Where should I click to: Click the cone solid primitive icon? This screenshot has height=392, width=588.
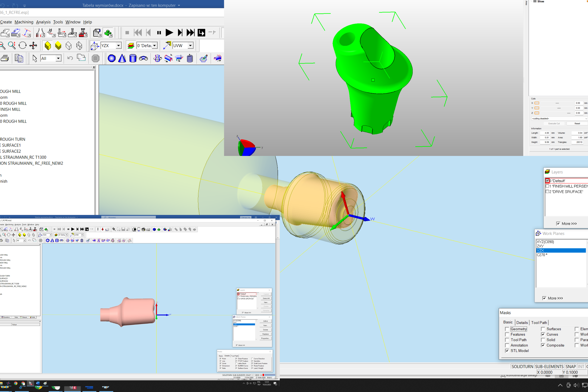(x=122, y=59)
